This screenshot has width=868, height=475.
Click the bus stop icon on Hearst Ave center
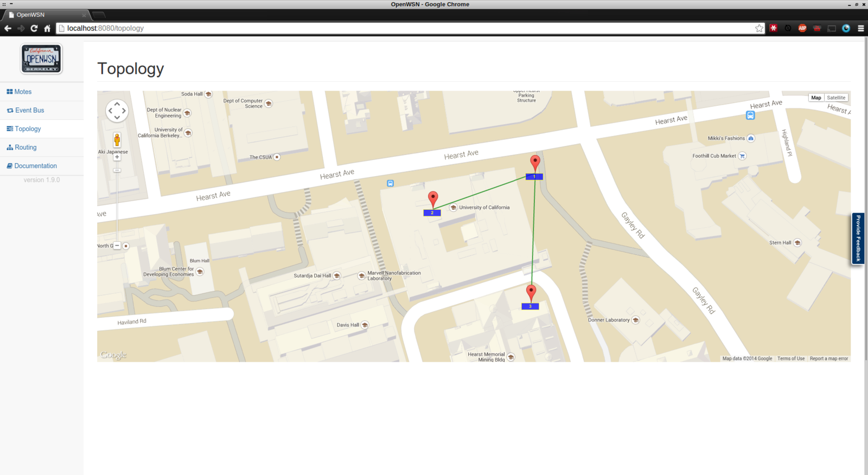point(390,183)
